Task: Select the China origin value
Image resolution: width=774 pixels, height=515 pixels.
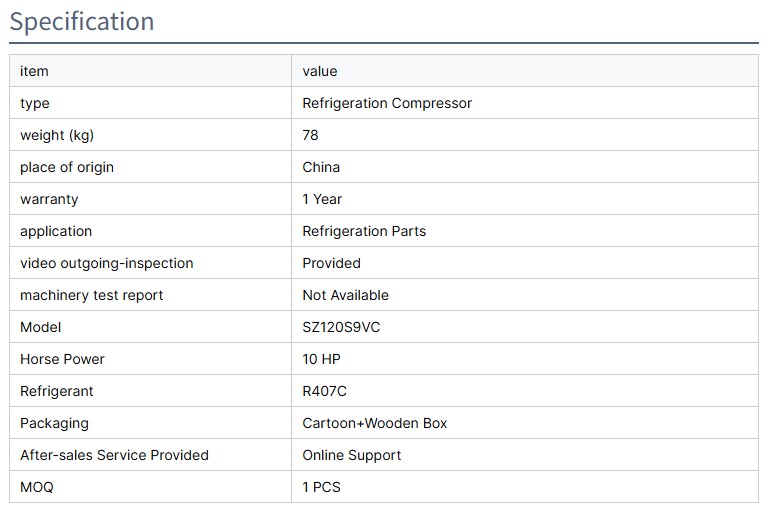Action: 321,167
